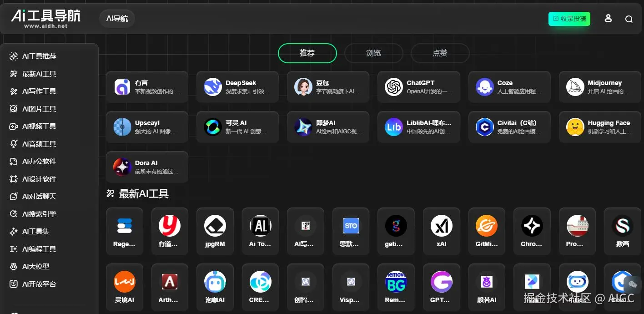The image size is (644, 314).
Task: Open the Rege... tool tile
Action: pos(125,231)
